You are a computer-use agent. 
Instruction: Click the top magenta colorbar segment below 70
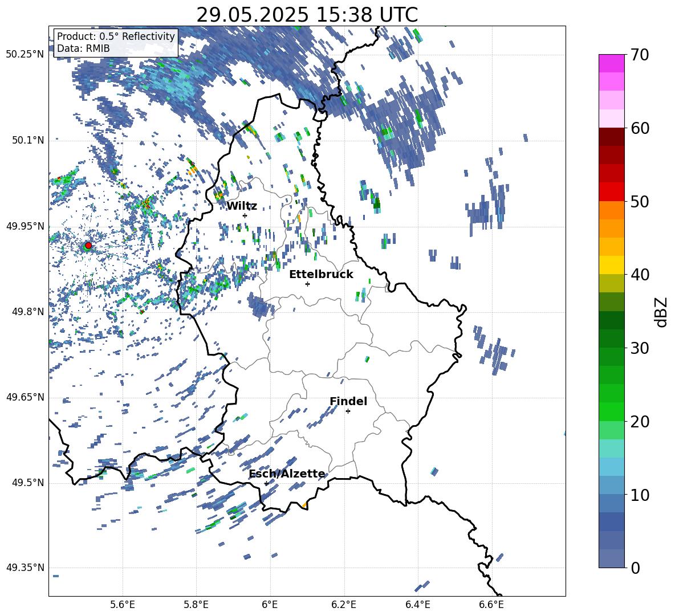[x=611, y=64]
